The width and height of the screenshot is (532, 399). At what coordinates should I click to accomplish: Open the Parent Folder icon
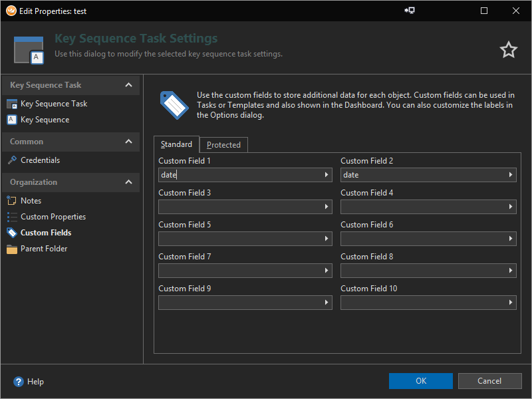pos(12,249)
